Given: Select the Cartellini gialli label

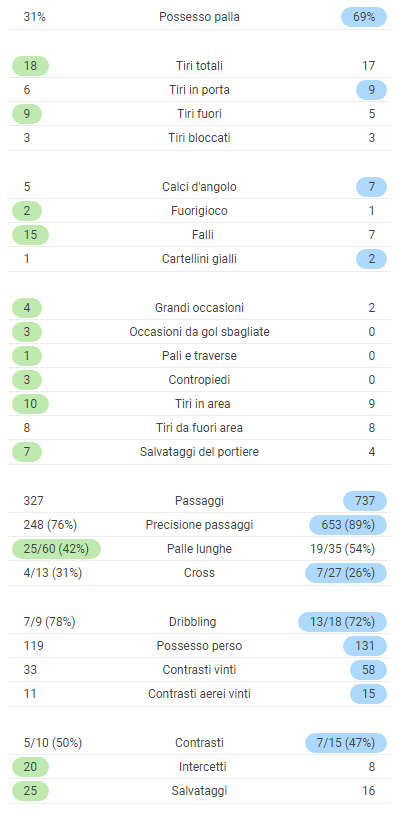Looking at the screenshot, I should (x=200, y=259).
